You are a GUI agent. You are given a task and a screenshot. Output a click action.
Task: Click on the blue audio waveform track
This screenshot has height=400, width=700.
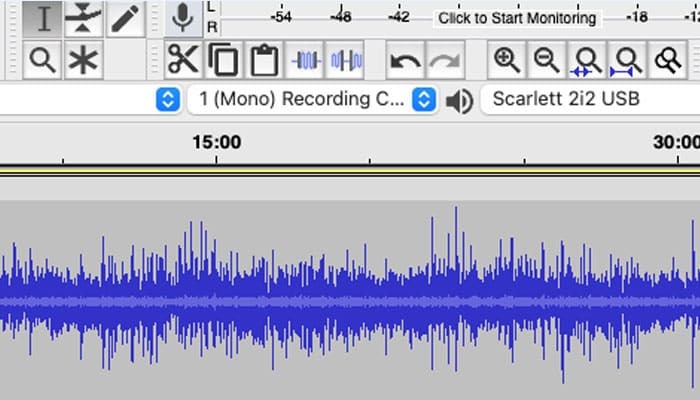[350, 299]
